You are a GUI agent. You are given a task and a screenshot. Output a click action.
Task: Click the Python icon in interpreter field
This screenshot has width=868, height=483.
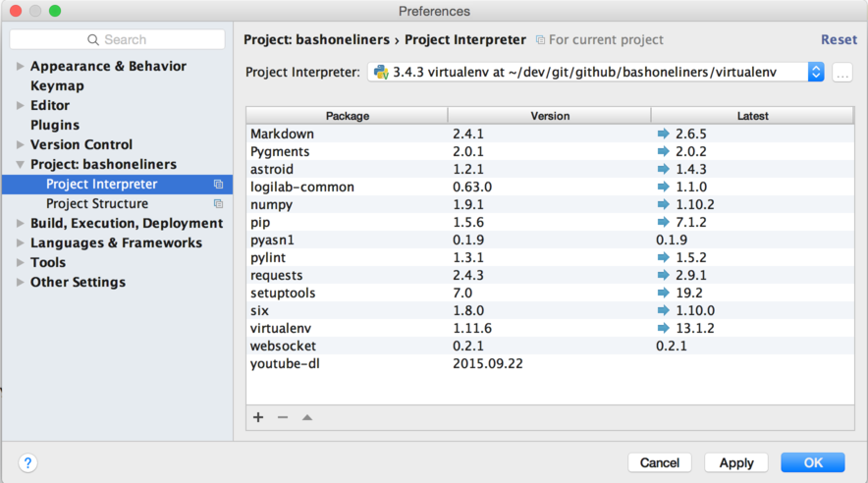(381, 72)
